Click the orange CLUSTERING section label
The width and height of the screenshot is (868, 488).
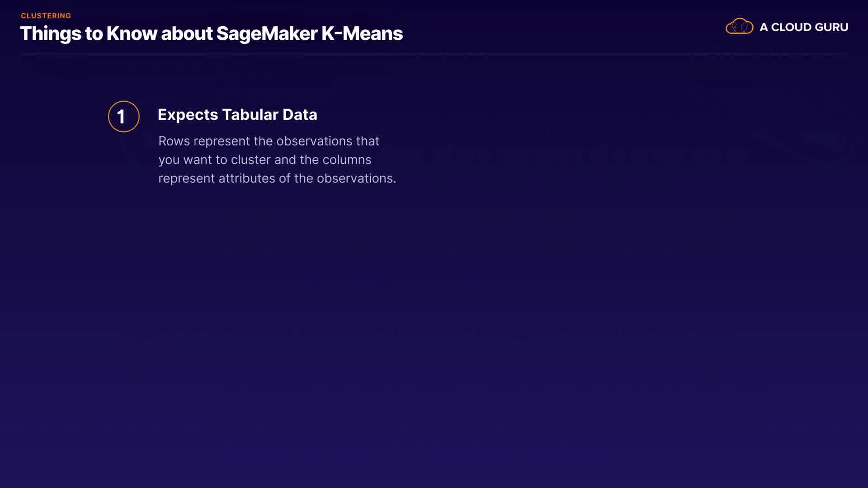(46, 16)
